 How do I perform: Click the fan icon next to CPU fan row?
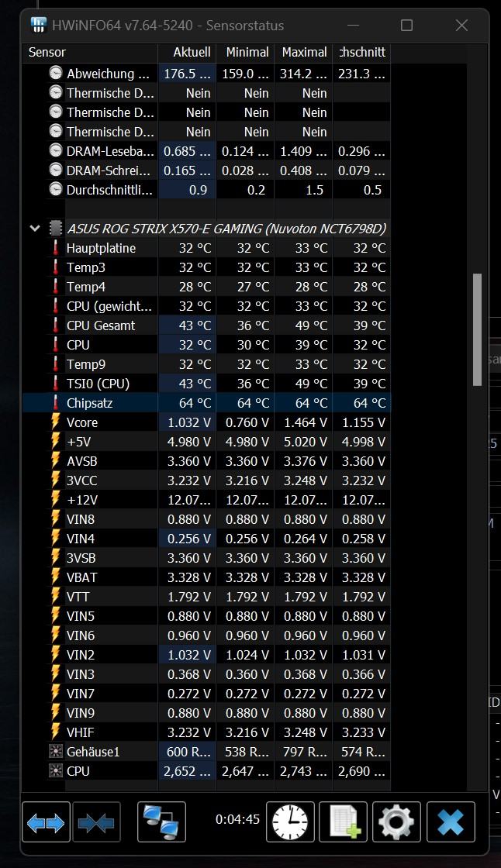pyautogui.click(x=55, y=770)
